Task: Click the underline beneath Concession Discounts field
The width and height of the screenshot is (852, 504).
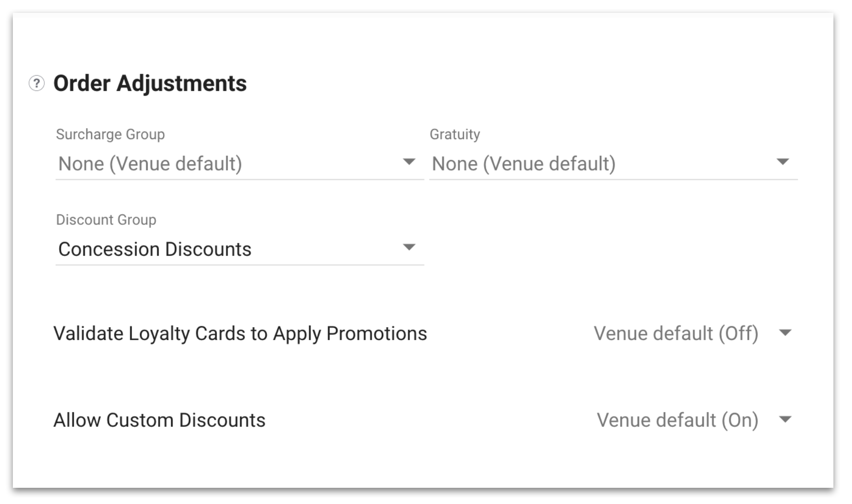Action: pos(240,265)
